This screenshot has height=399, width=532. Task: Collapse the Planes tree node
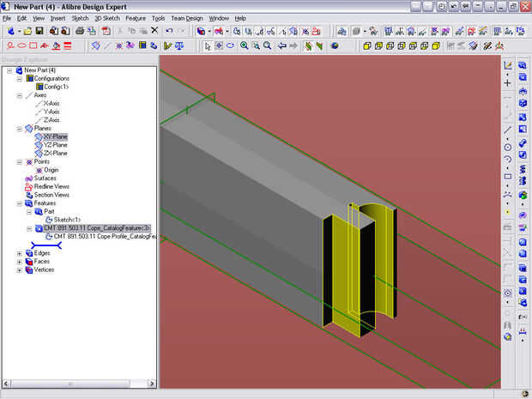20,129
